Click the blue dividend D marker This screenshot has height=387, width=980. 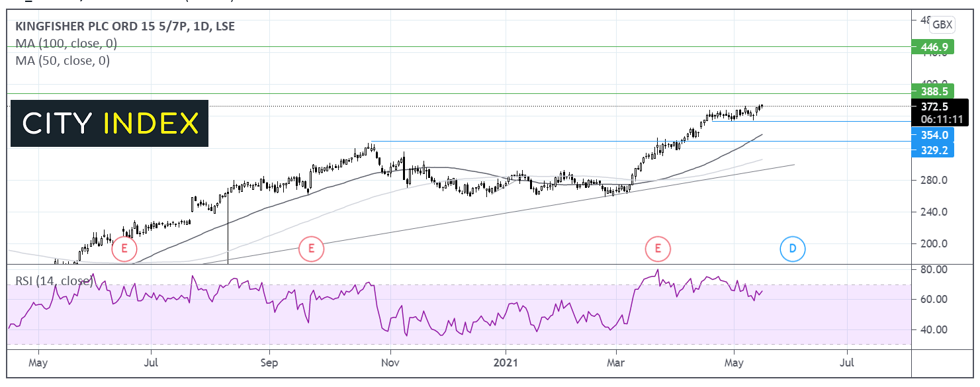(x=792, y=249)
